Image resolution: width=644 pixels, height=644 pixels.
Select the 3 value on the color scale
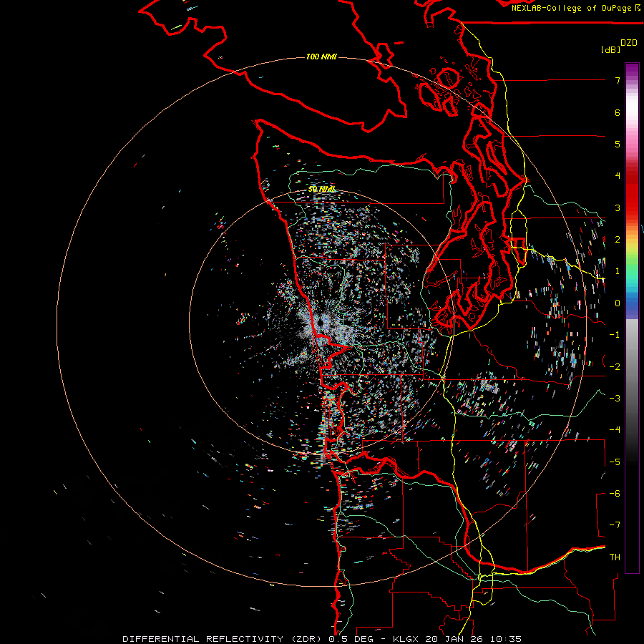(618, 208)
